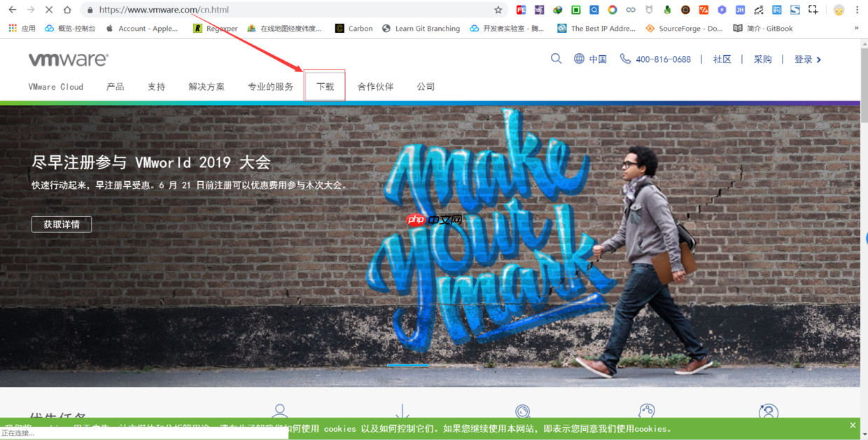Open the bookmarks bar overflow chevron
This screenshot has height=440, width=868.
858,28
